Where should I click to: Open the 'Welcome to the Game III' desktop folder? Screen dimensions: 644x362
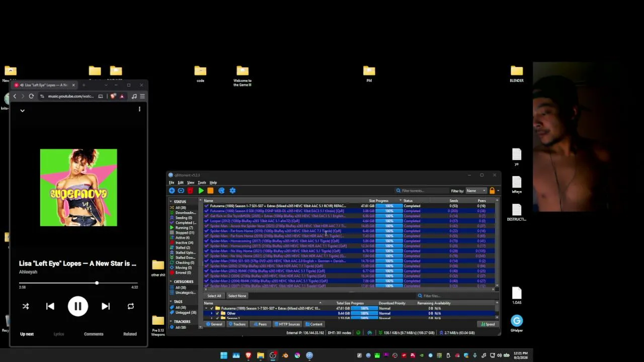tap(243, 76)
